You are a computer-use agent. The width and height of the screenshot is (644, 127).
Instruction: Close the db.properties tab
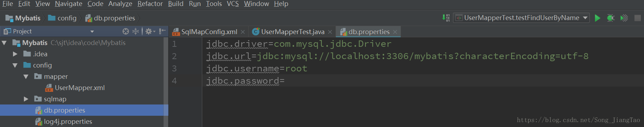[x=395, y=32]
